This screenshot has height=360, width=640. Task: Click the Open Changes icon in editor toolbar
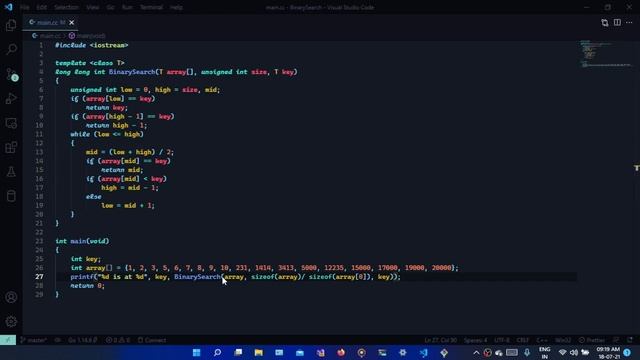[x=604, y=22]
